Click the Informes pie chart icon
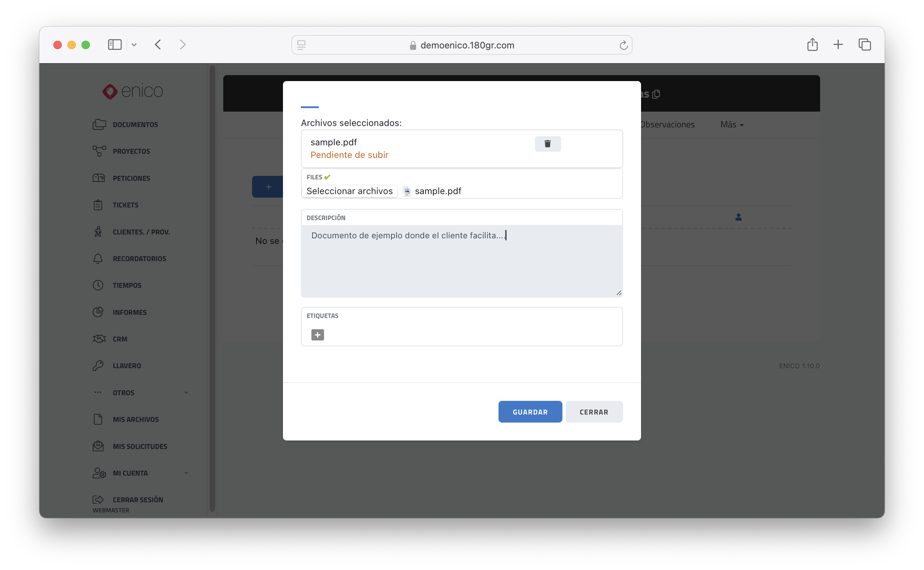This screenshot has width=924, height=570. tap(98, 312)
